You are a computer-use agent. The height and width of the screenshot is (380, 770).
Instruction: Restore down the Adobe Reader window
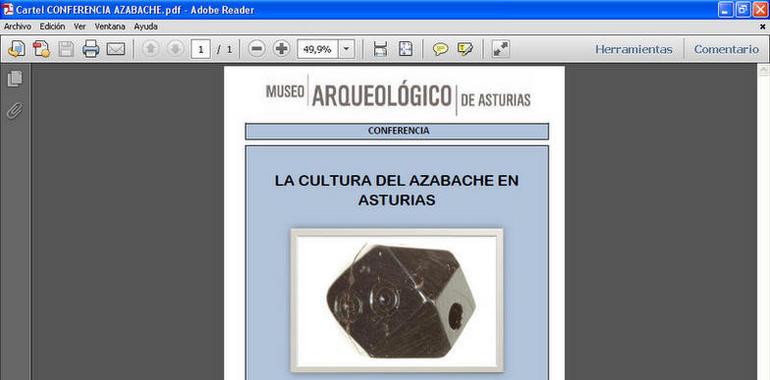(x=743, y=10)
